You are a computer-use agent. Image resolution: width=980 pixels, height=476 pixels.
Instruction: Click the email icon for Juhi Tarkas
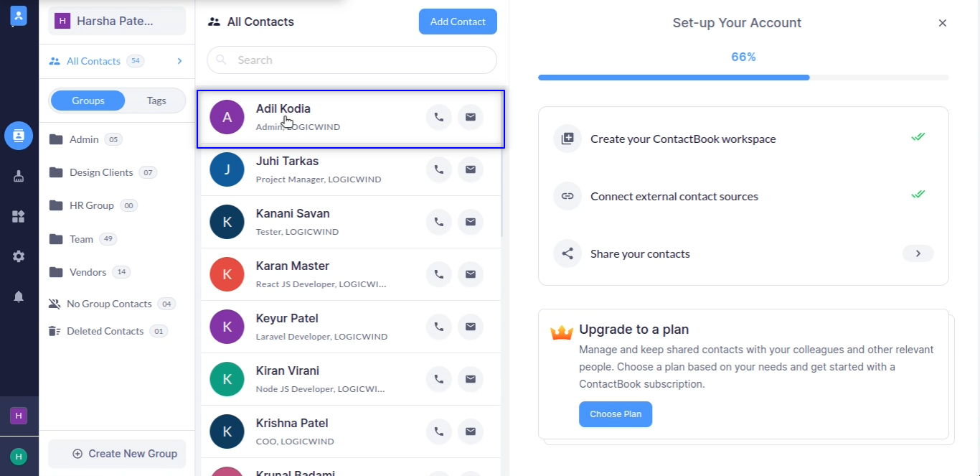[471, 169]
